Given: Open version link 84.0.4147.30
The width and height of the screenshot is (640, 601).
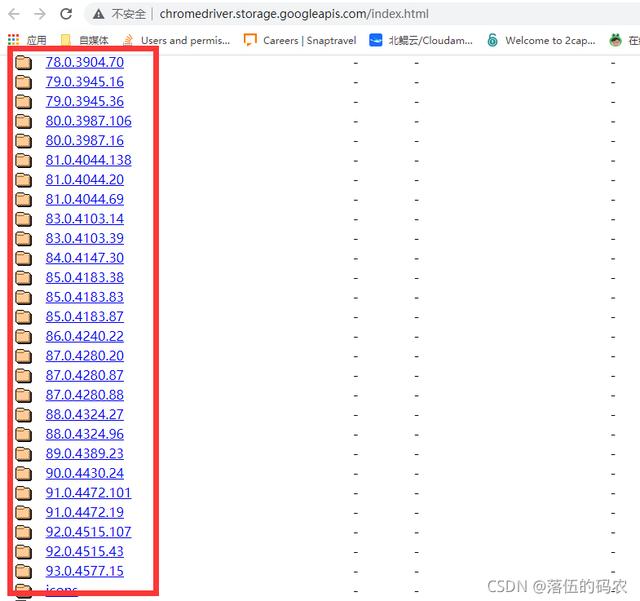Looking at the screenshot, I should click(84, 258).
